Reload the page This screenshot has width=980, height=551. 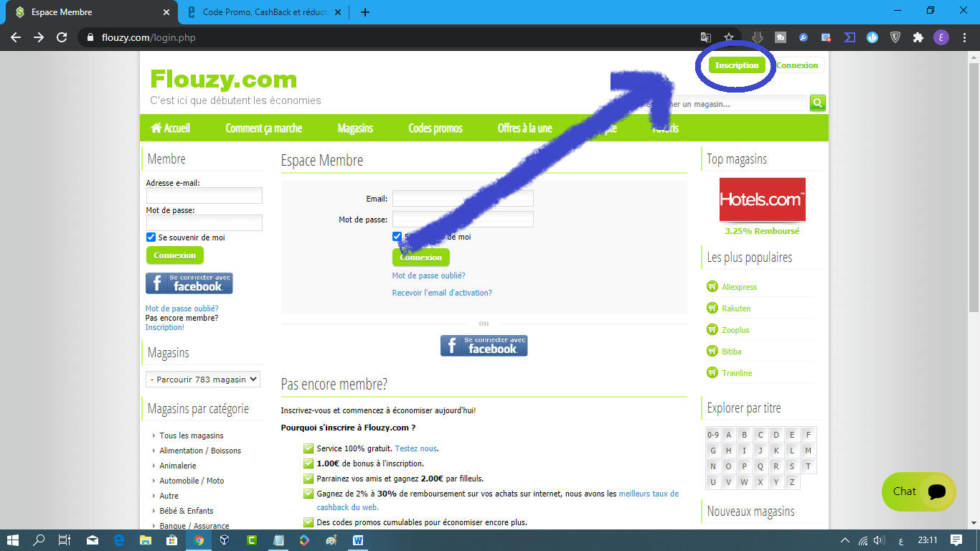[x=62, y=37]
